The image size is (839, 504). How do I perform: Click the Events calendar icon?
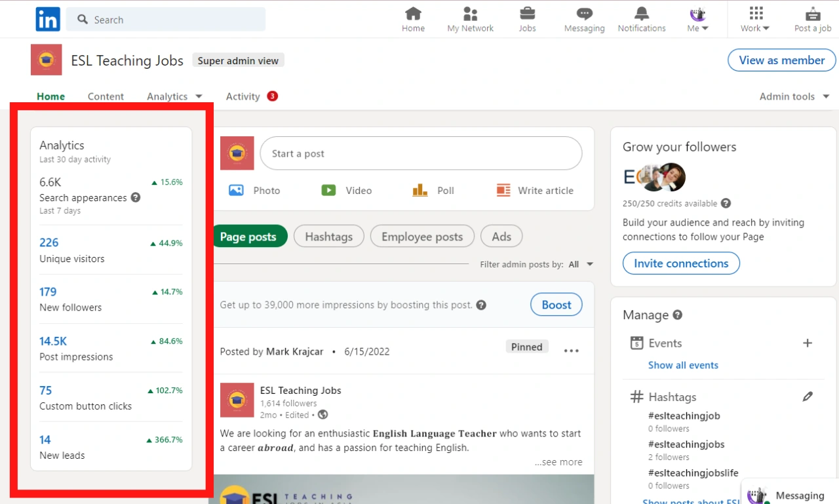636,343
